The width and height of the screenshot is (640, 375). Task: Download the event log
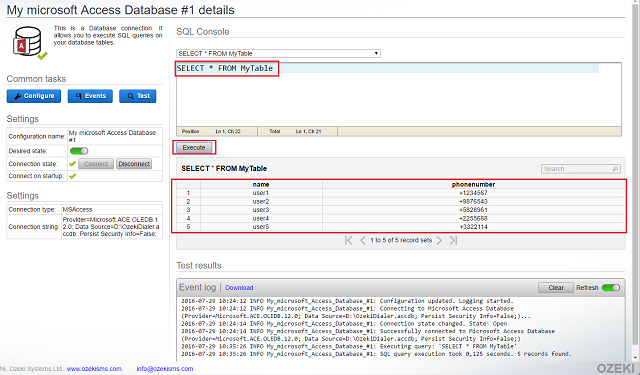239,288
